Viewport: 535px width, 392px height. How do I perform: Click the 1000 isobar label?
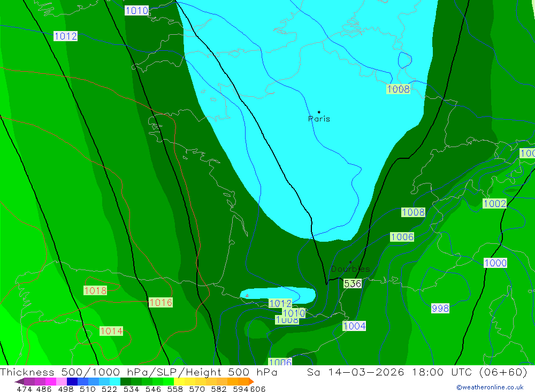(x=495, y=263)
